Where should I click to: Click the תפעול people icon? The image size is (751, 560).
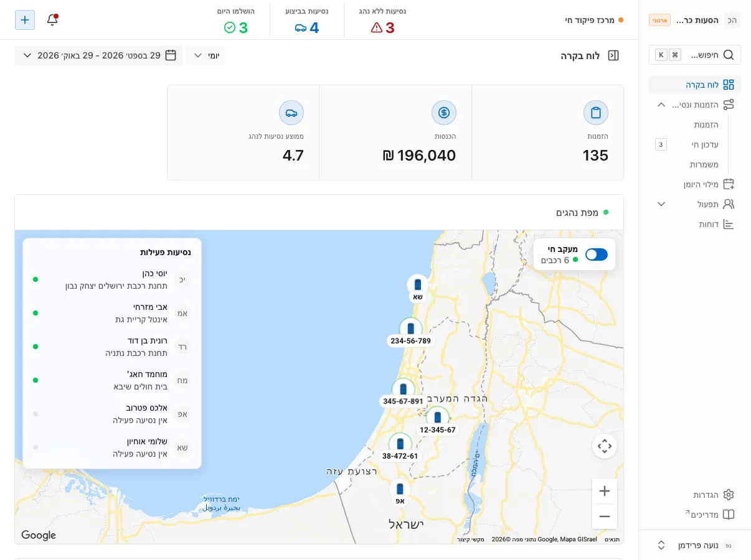(728, 204)
